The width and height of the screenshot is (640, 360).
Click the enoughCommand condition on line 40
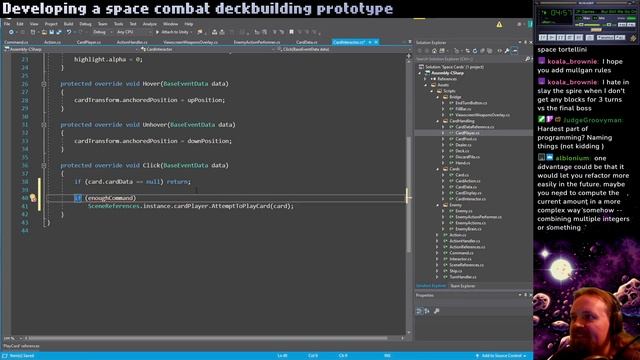pyautogui.click(x=111, y=198)
